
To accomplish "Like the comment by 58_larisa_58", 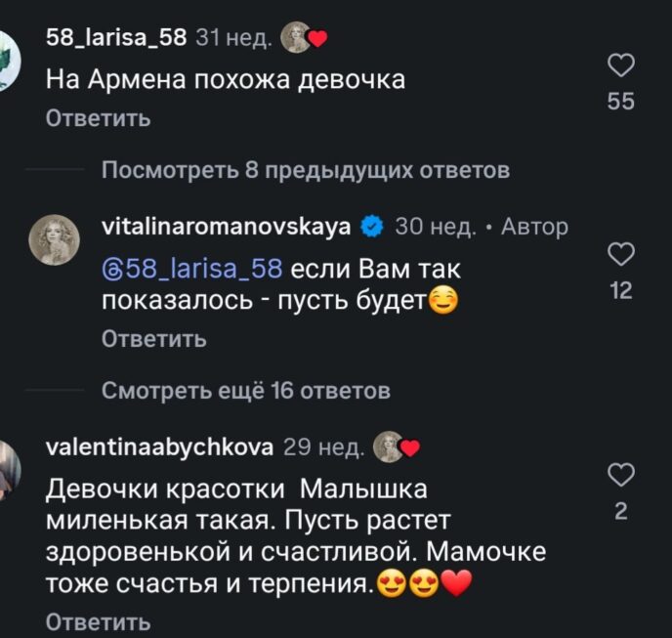I will (x=621, y=65).
